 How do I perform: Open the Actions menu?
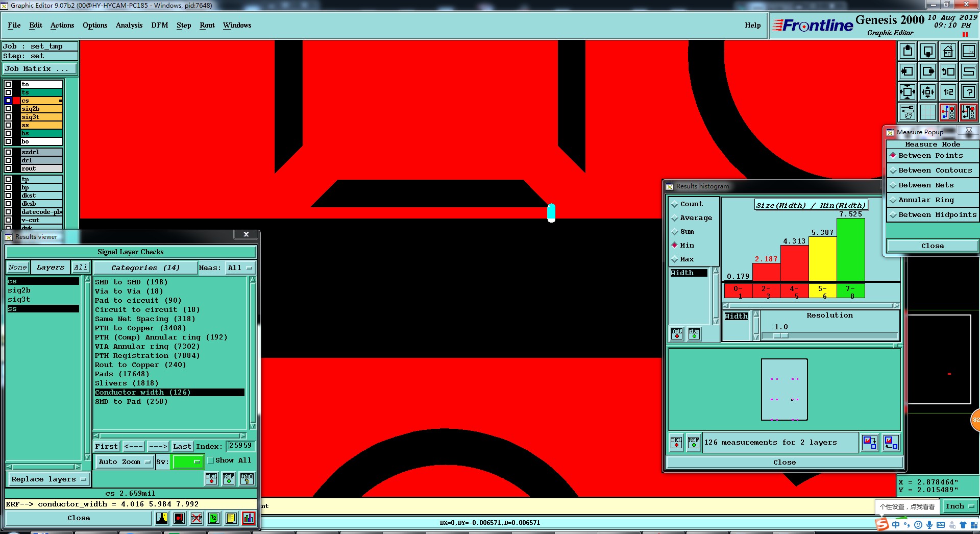[x=62, y=25]
